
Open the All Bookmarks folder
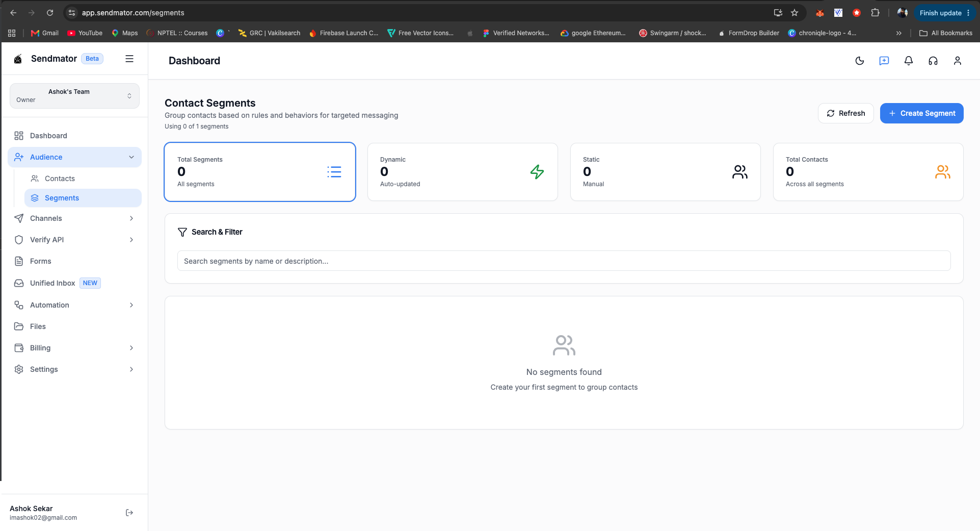point(946,33)
